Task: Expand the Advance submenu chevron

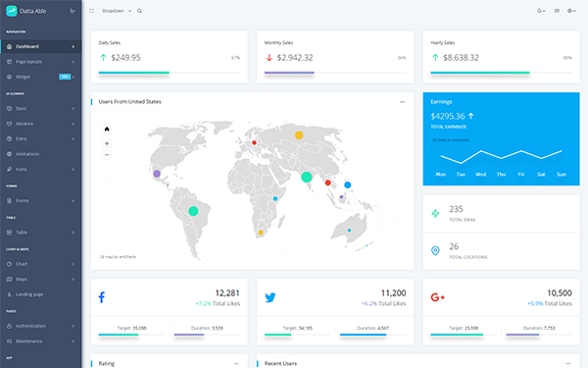Action: pos(73,124)
